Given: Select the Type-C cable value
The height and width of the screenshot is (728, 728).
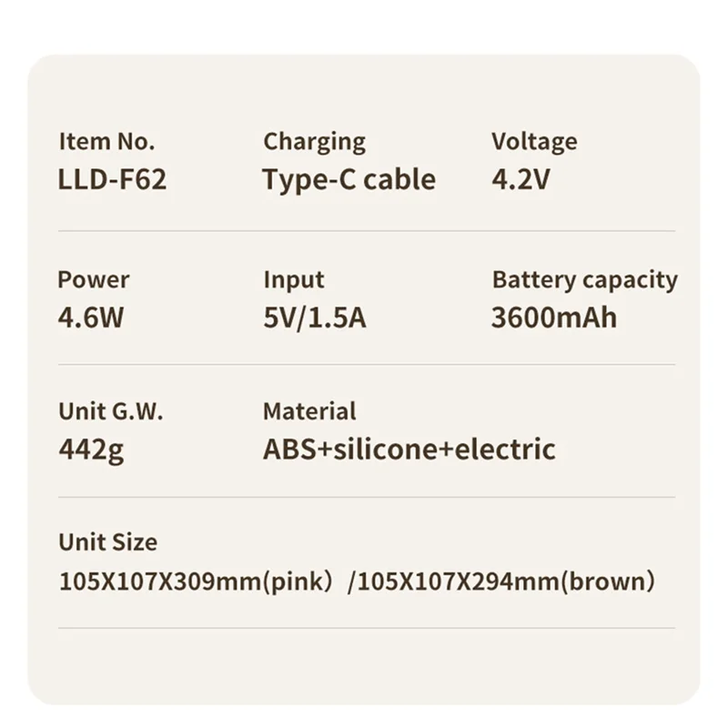Looking at the screenshot, I should pyautogui.click(x=349, y=179).
